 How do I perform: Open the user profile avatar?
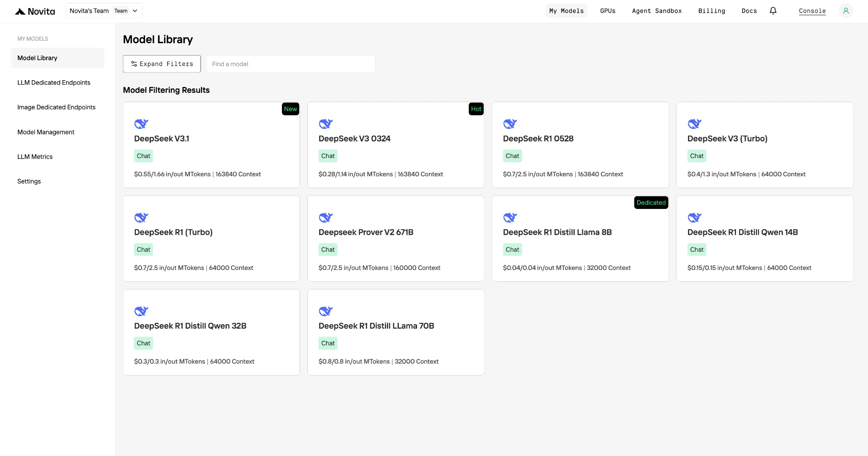pos(846,11)
